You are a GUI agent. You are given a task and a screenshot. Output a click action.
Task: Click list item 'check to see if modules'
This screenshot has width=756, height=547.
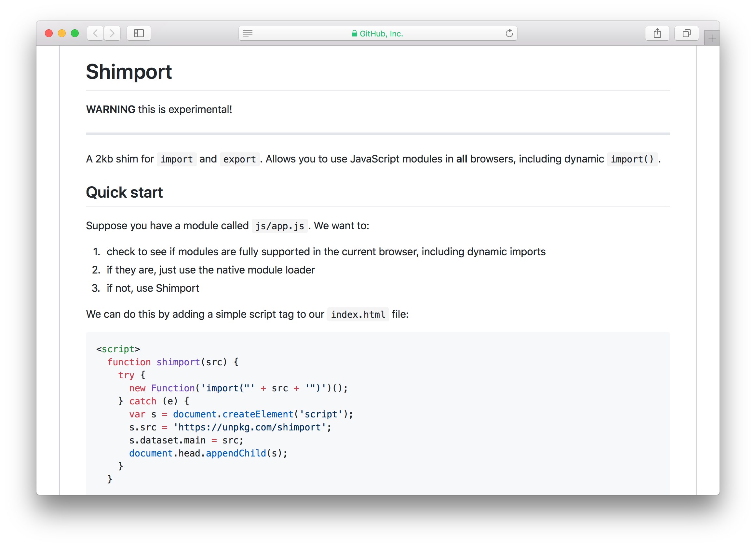click(x=326, y=251)
